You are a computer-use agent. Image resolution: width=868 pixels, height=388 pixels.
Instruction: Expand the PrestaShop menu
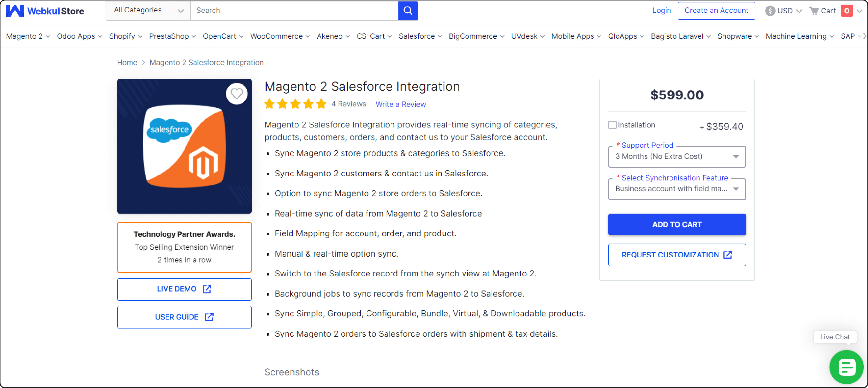(x=172, y=36)
